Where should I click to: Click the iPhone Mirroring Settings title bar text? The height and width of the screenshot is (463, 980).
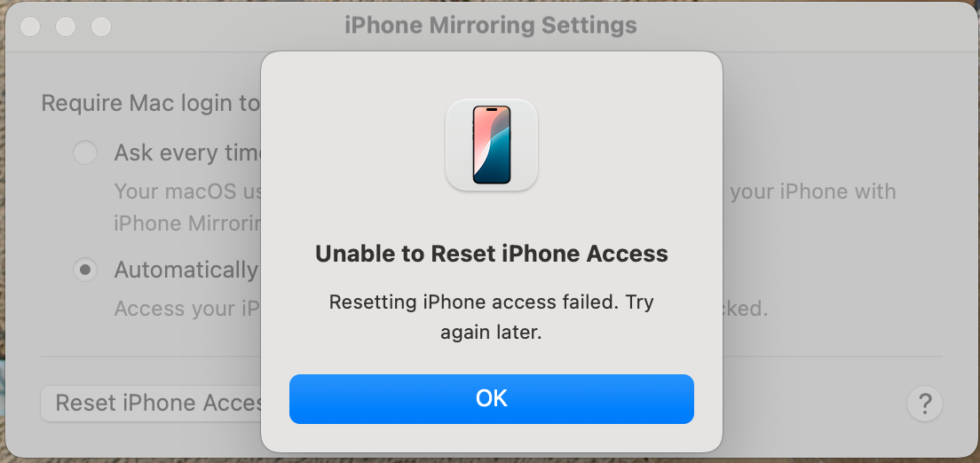click(x=491, y=26)
